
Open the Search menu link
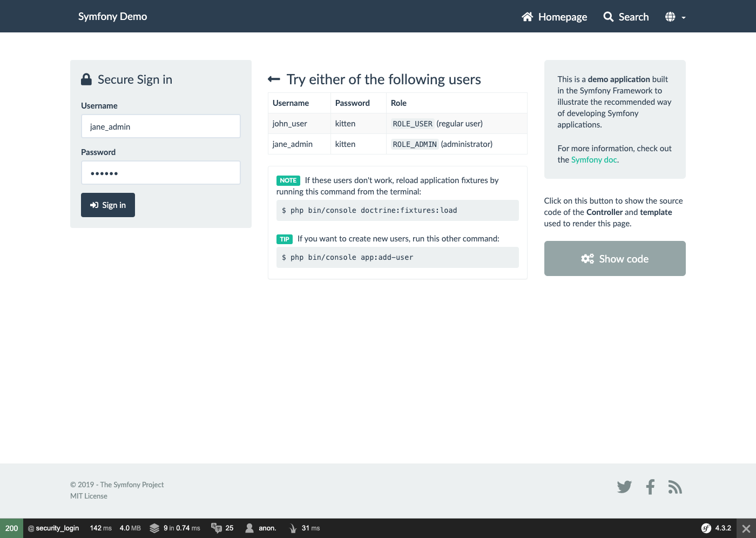pyautogui.click(x=626, y=17)
